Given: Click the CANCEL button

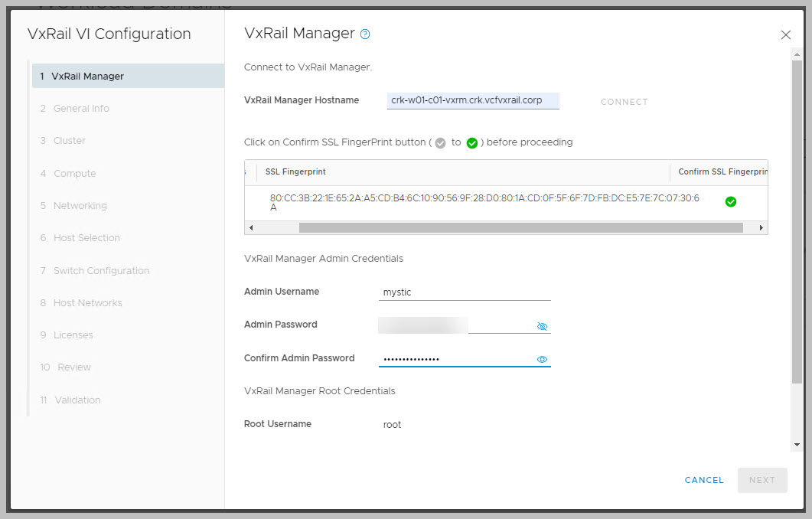Looking at the screenshot, I should pos(704,480).
